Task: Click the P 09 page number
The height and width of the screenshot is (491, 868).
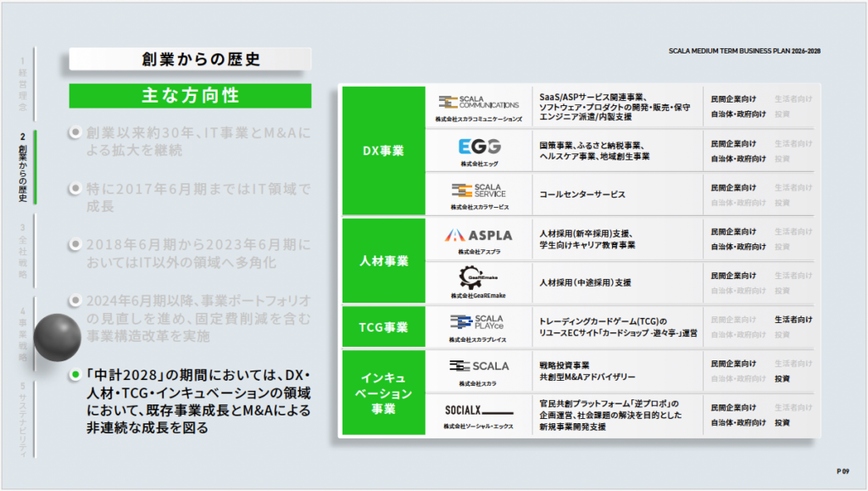Action: (x=843, y=470)
